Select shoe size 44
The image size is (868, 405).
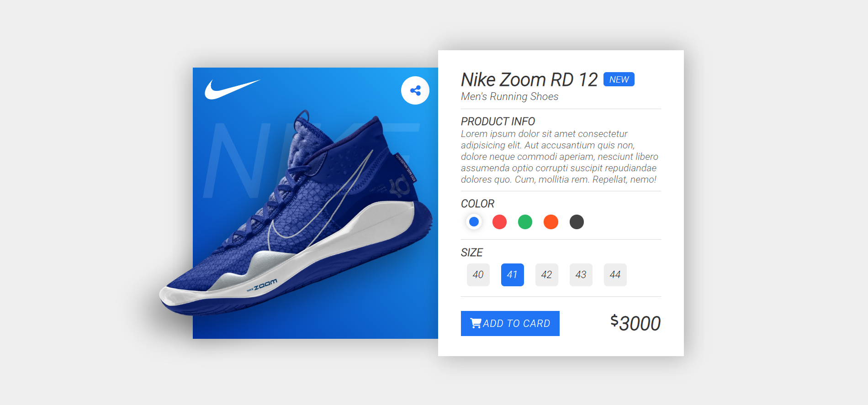click(x=615, y=275)
